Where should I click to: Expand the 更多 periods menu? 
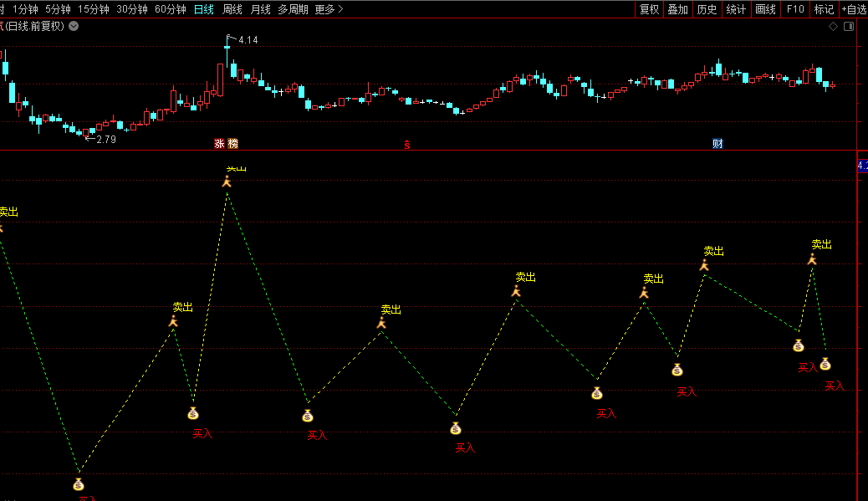[329, 9]
